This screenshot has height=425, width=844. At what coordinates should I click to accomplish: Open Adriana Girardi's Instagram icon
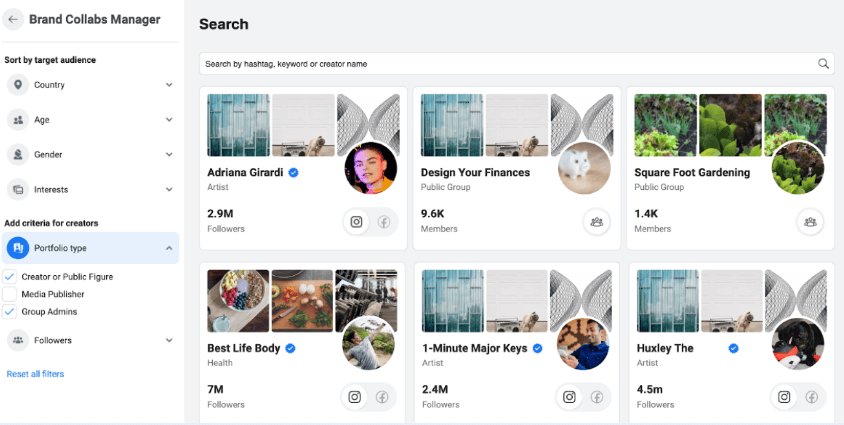click(356, 222)
